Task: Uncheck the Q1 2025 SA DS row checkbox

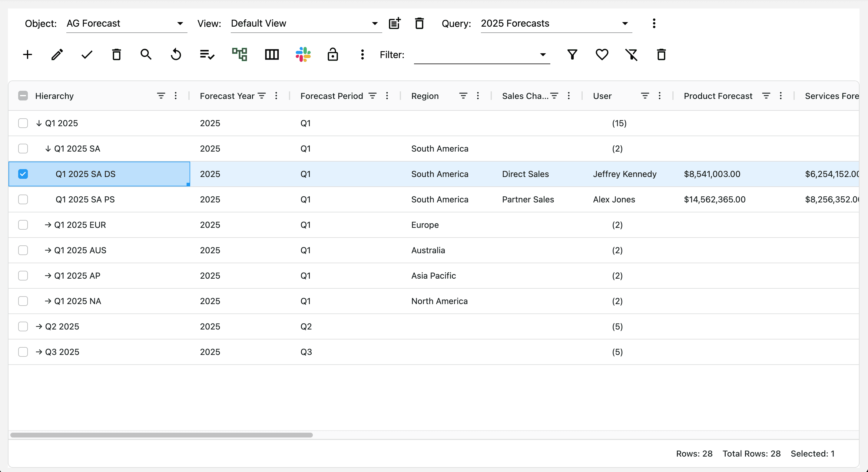Action: [x=23, y=174]
